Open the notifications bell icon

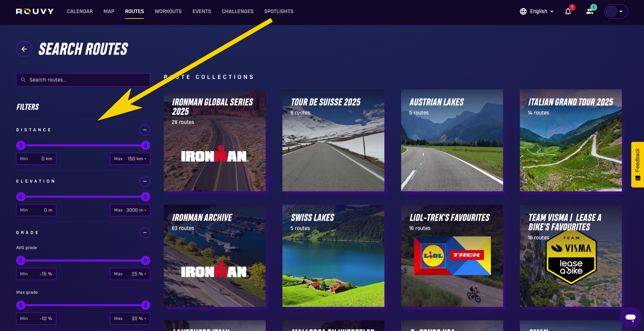568,11
